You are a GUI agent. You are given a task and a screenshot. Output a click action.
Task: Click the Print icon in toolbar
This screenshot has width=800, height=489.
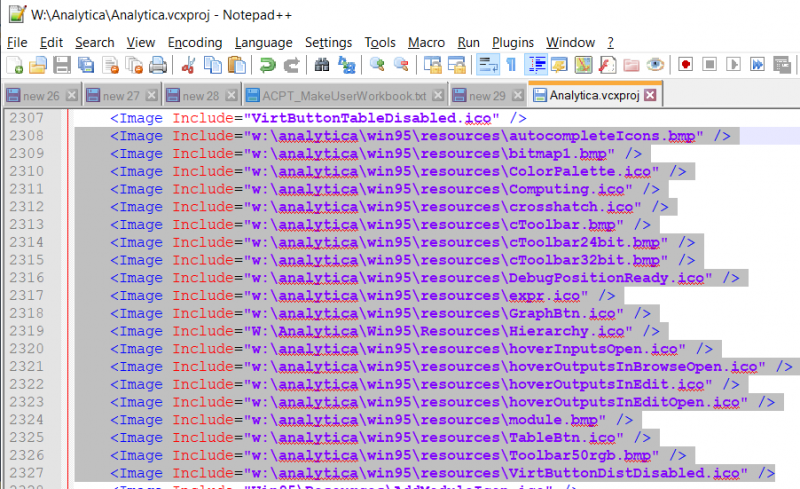coord(158,65)
